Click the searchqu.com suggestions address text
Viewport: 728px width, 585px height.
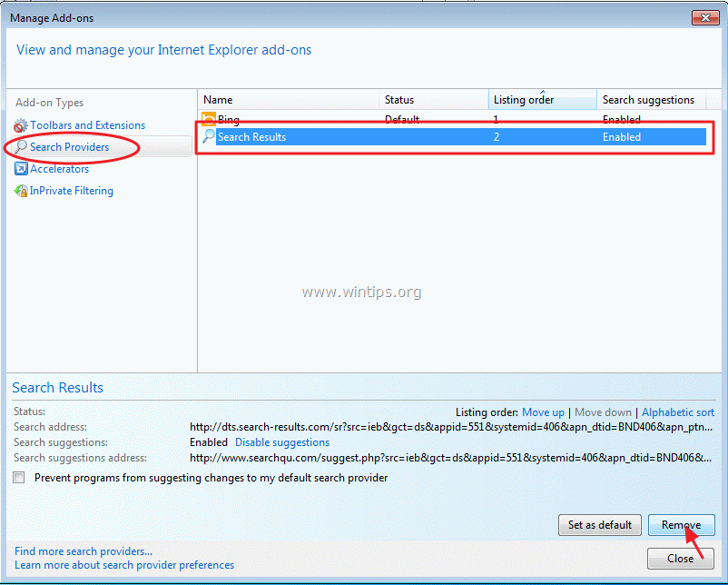tap(450, 458)
